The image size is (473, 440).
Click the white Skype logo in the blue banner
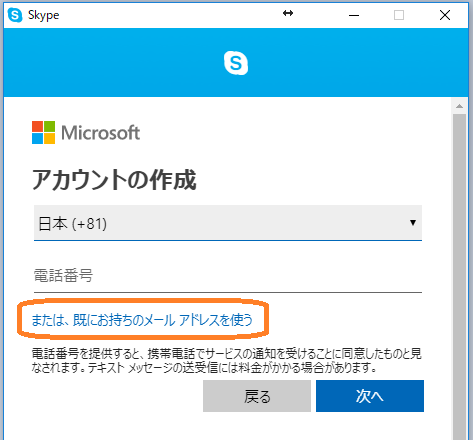click(236, 63)
